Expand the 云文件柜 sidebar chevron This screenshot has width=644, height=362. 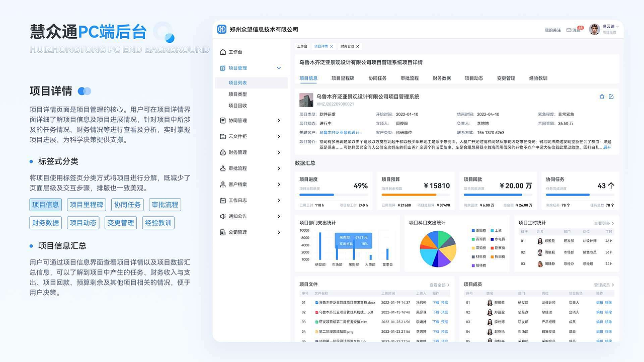click(x=279, y=136)
